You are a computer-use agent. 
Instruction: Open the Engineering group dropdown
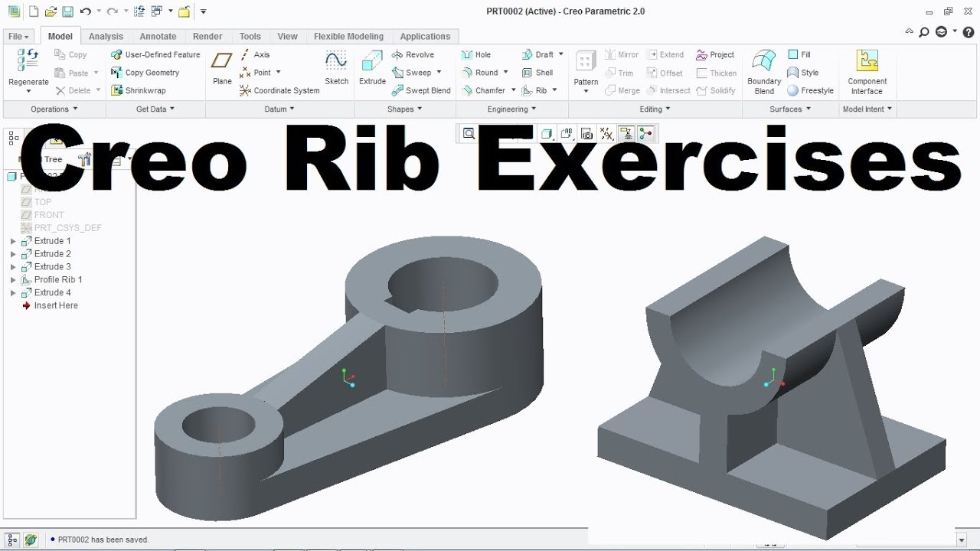pyautogui.click(x=512, y=109)
